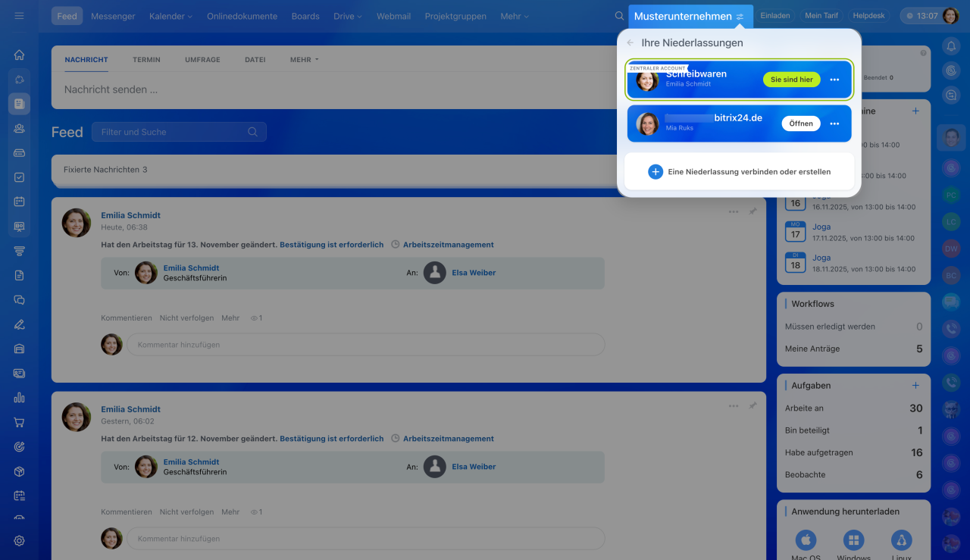Image resolution: width=970 pixels, height=560 pixels.
Task: Open the hamburger menu icon
Action: [19, 16]
